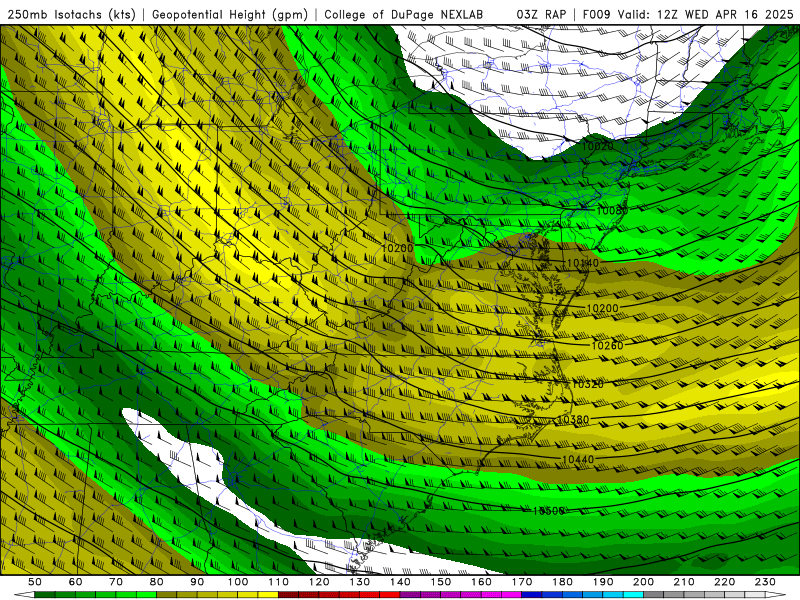Click the 10440 height contour label
Image resolution: width=800 pixels, height=600 pixels.
click(x=578, y=459)
